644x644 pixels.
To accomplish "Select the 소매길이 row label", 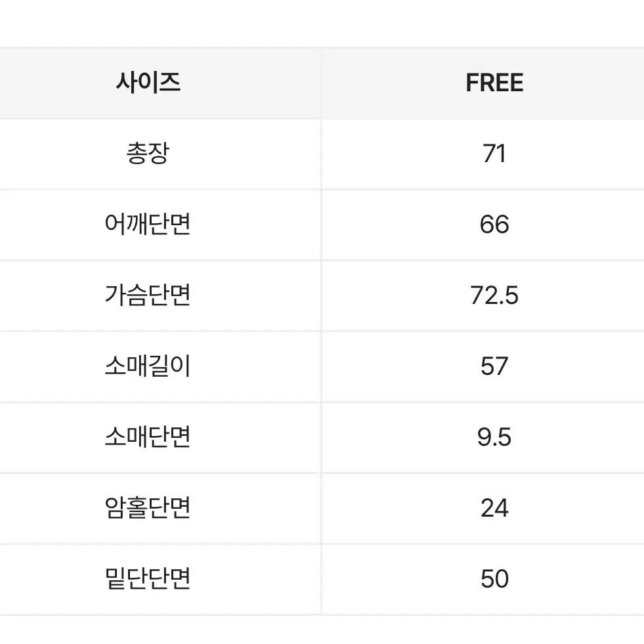I will coord(148,366).
